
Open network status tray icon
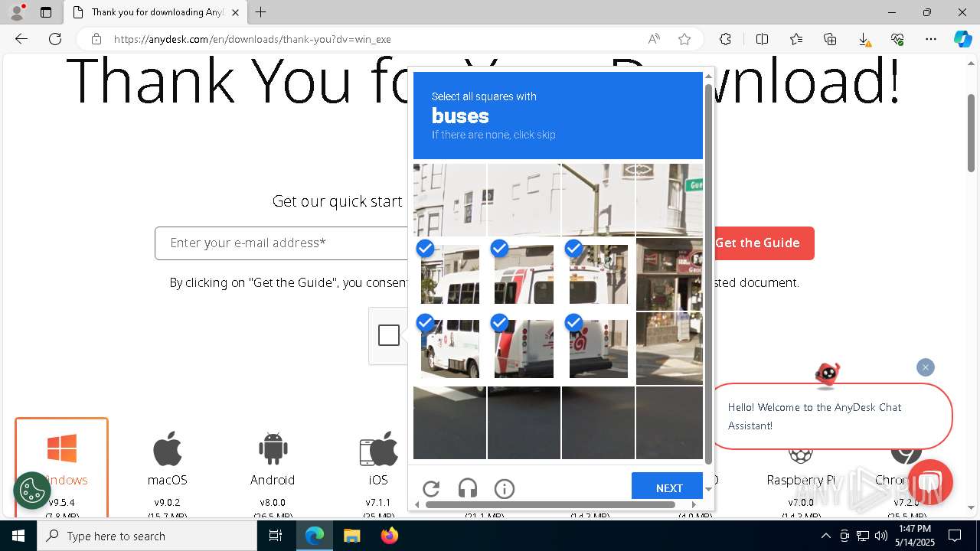click(x=863, y=536)
